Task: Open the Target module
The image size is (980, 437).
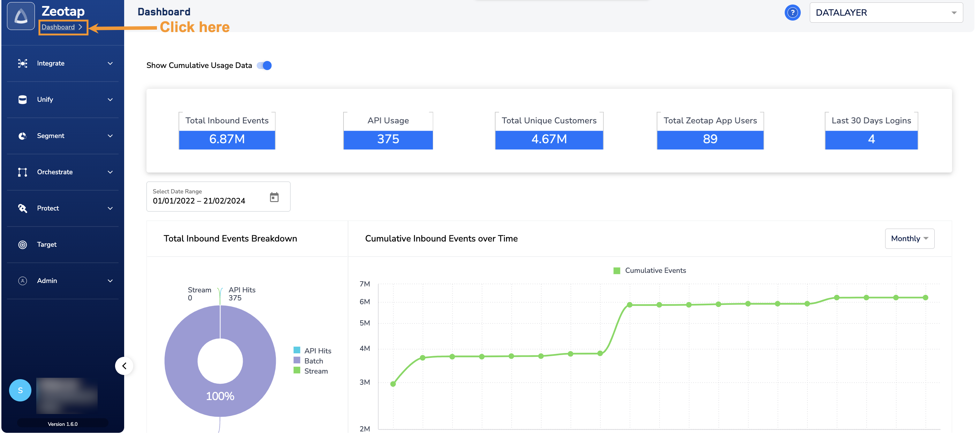Action: point(46,244)
